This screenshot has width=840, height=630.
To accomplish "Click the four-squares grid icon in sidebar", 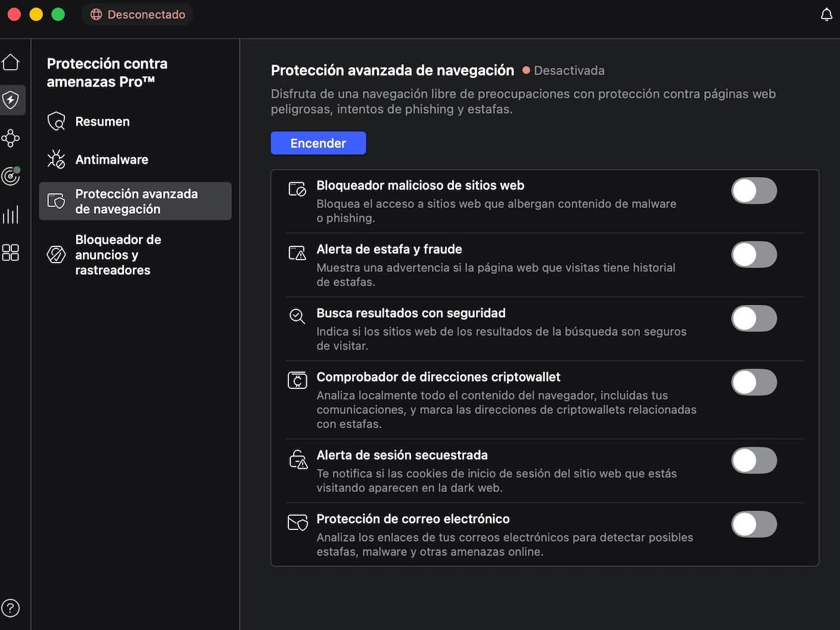I will pyautogui.click(x=11, y=252).
